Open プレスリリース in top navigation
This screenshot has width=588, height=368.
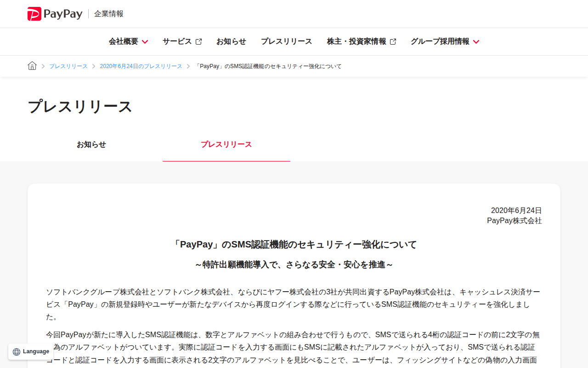click(287, 41)
